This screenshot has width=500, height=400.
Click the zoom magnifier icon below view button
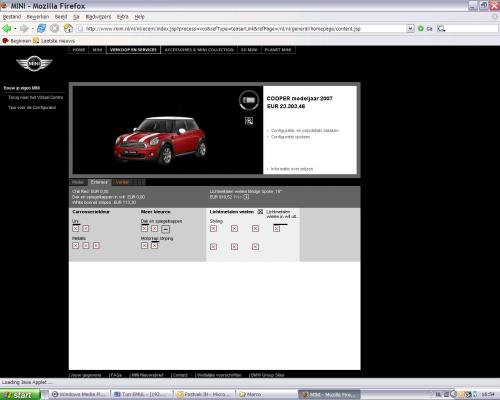tap(249, 121)
